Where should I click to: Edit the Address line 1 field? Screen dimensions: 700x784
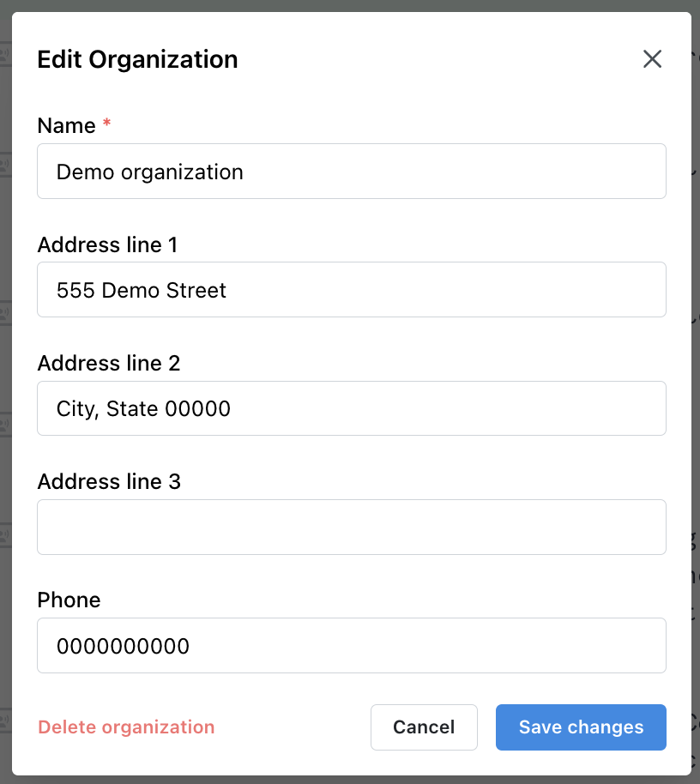tap(352, 290)
